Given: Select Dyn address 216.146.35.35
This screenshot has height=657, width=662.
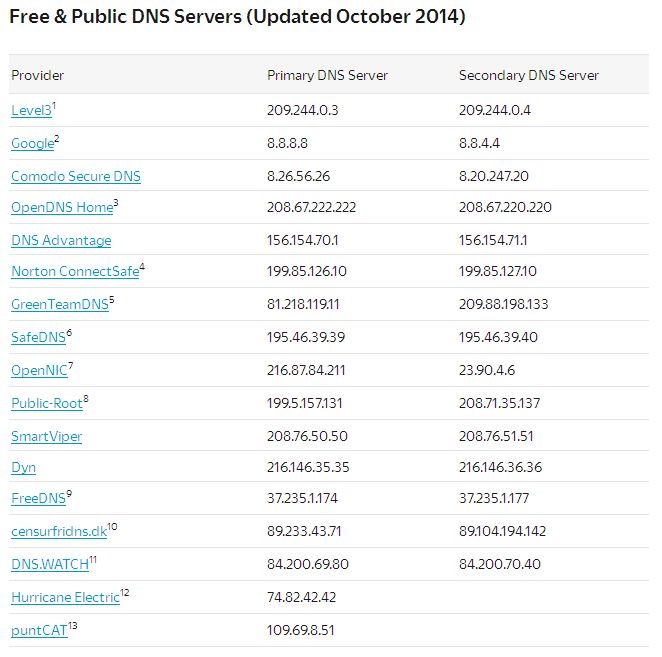Looking at the screenshot, I should pyautogui.click(x=308, y=467).
